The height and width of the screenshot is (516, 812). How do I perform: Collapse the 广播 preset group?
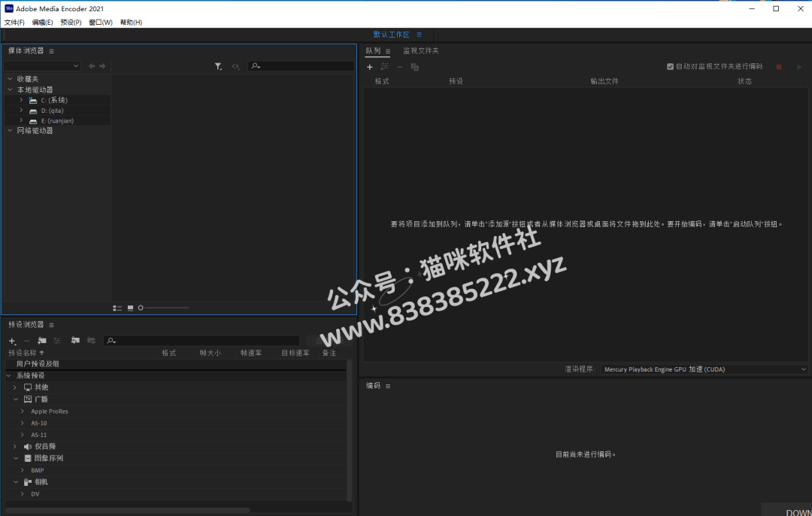(x=16, y=399)
